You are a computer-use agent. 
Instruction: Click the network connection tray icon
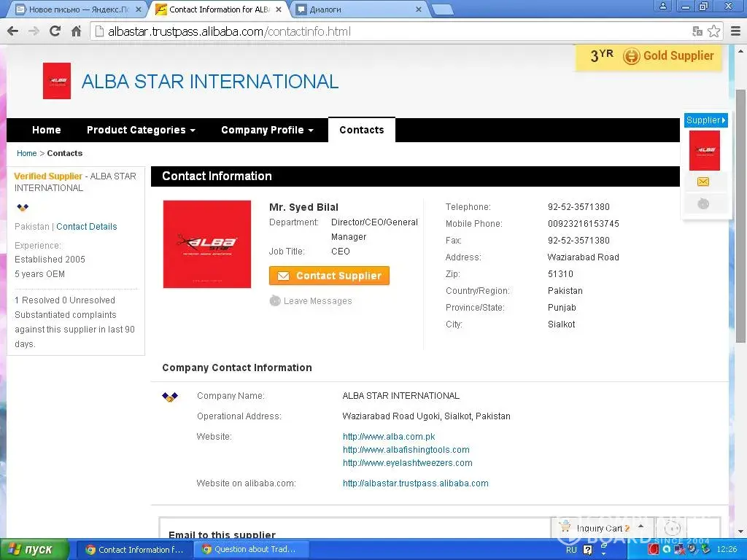point(679,549)
